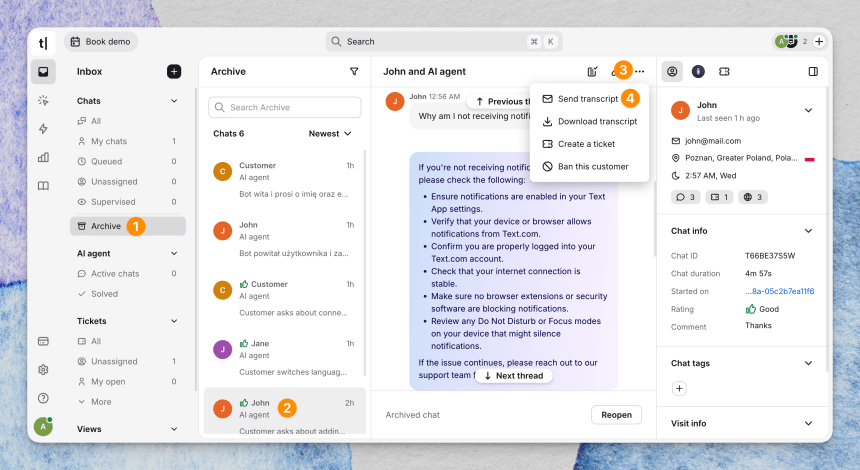Select All under Tickets
The image size is (860, 470).
[128, 341]
